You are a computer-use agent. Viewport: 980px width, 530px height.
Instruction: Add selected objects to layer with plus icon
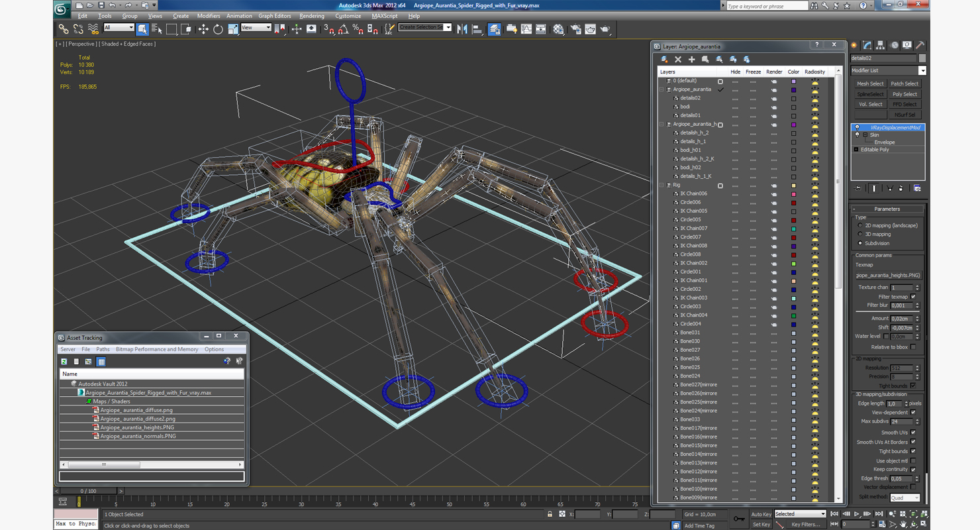tap(691, 60)
